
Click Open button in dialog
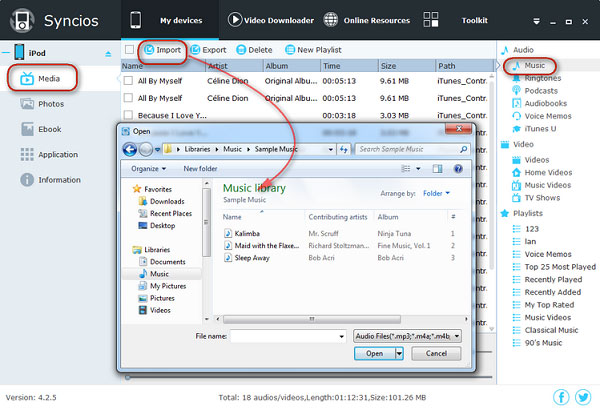pos(375,353)
